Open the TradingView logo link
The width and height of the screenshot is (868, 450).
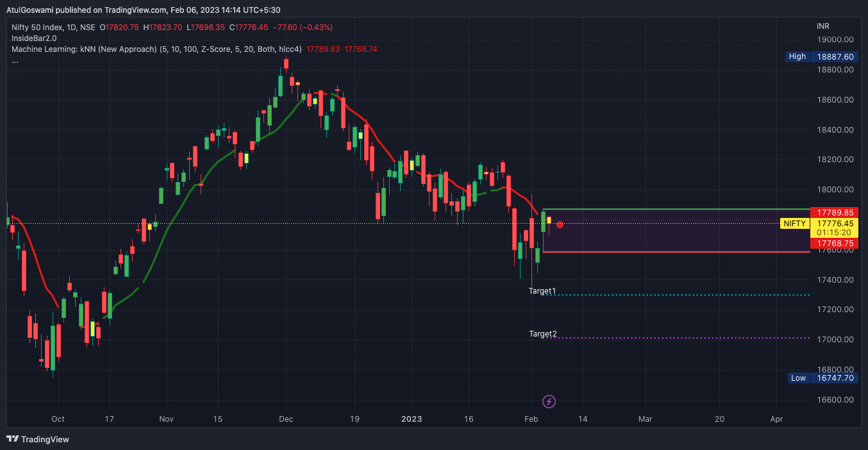[38, 439]
